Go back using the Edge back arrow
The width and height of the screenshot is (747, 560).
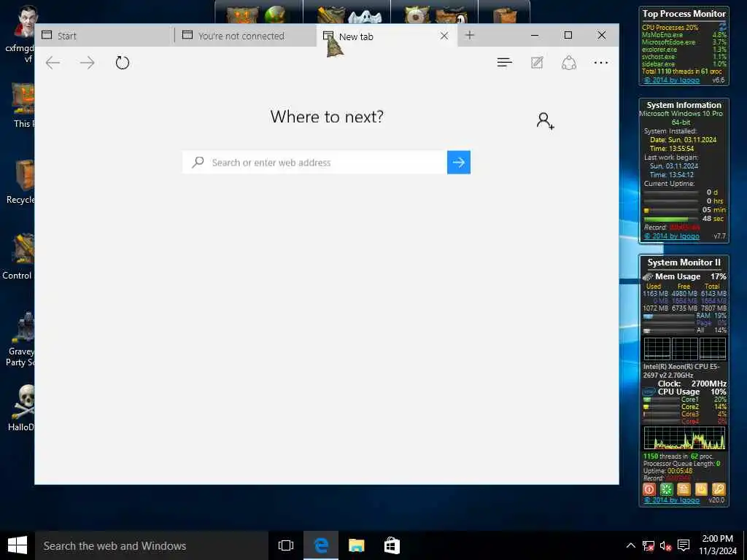53,63
